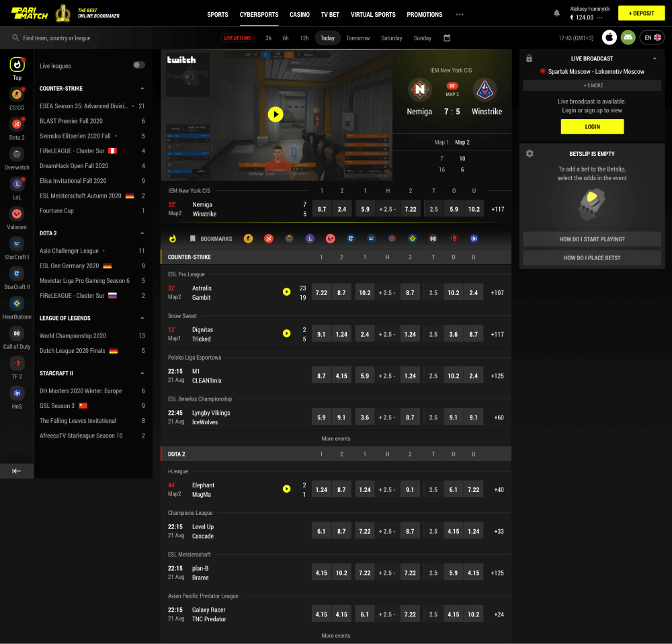Click the Login button

pos(592,126)
